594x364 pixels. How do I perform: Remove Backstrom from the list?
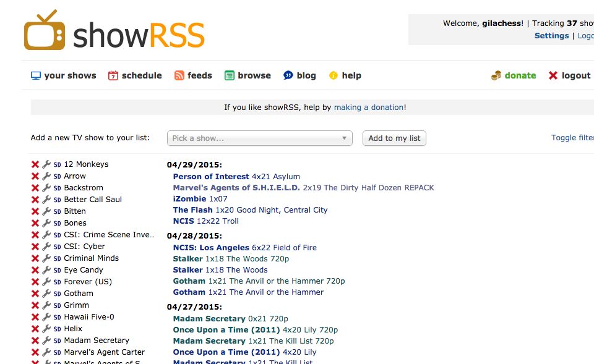[x=35, y=188]
